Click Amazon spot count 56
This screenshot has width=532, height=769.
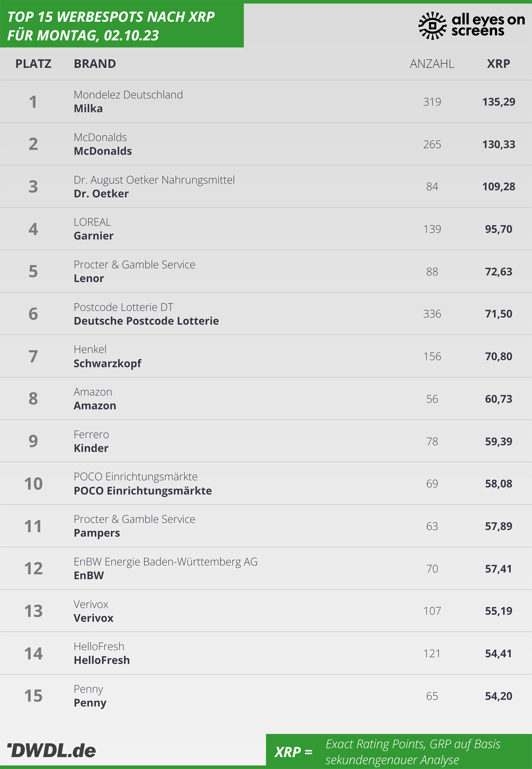(x=432, y=399)
